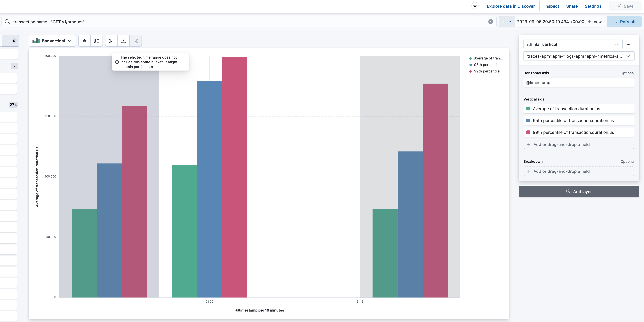Open the layer options ellipsis icon
Screen dimensions: 644x322
pyautogui.click(x=630, y=44)
